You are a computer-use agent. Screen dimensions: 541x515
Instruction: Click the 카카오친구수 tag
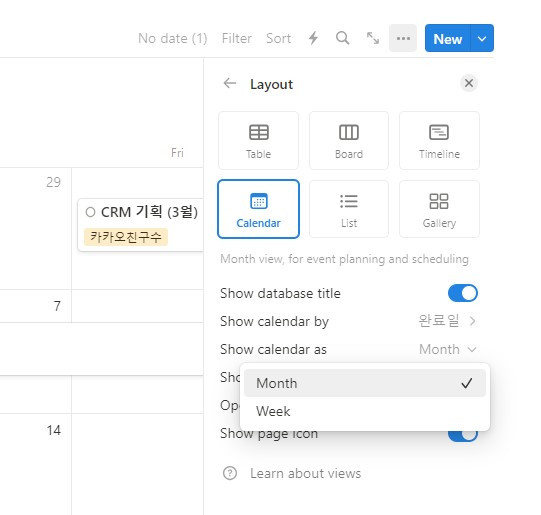pos(126,237)
